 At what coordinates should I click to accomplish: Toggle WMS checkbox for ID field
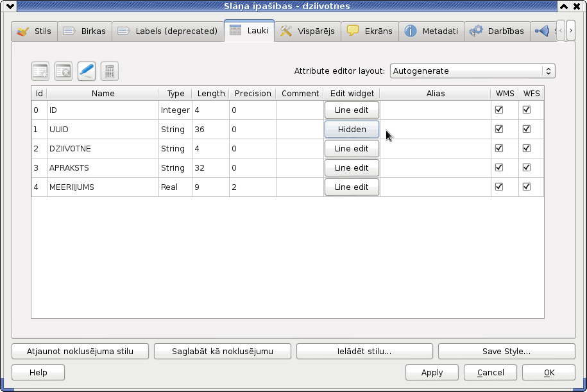pos(499,110)
